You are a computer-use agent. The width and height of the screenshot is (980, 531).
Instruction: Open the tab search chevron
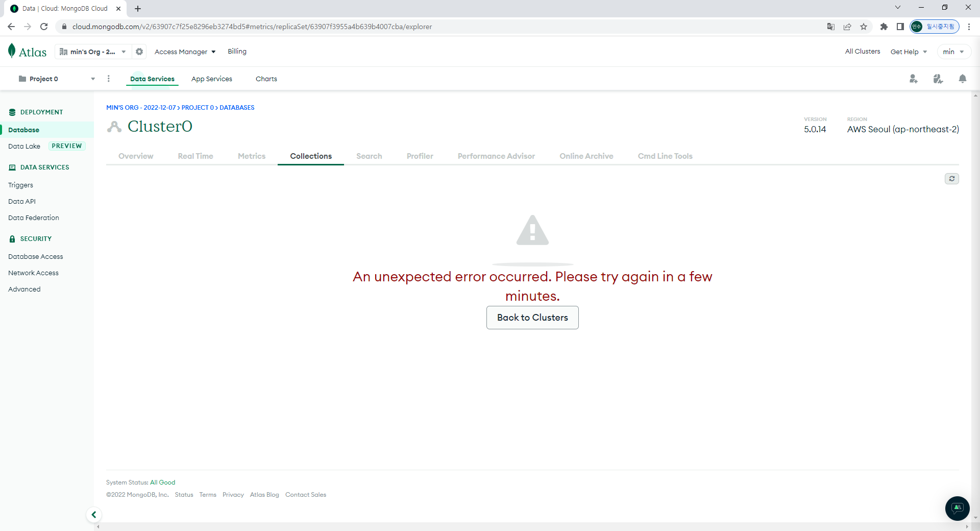tap(898, 7)
